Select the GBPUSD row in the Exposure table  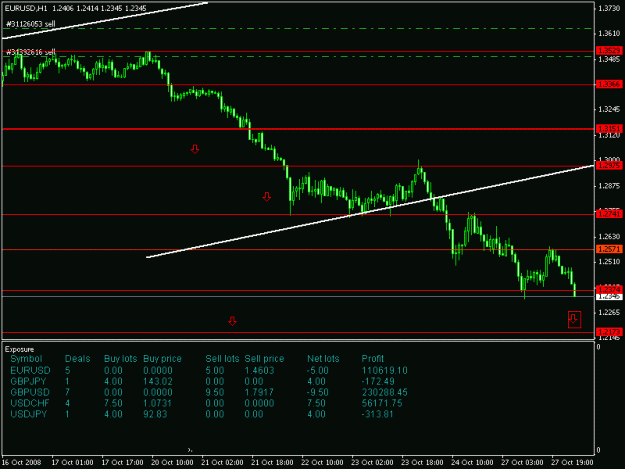209,392
